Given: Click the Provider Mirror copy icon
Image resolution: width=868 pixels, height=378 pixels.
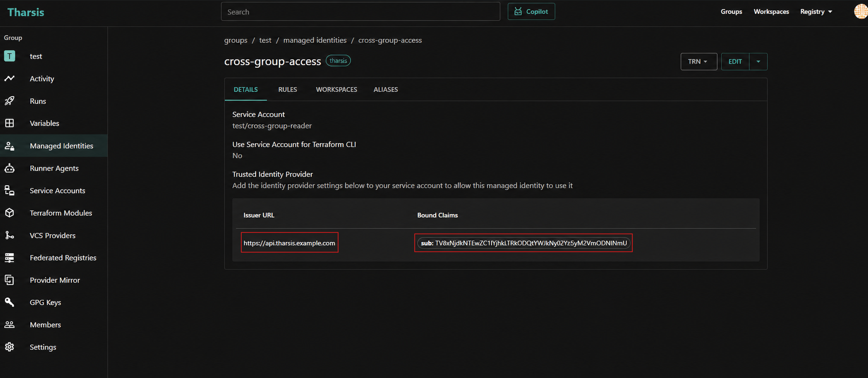Looking at the screenshot, I should [10, 280].
